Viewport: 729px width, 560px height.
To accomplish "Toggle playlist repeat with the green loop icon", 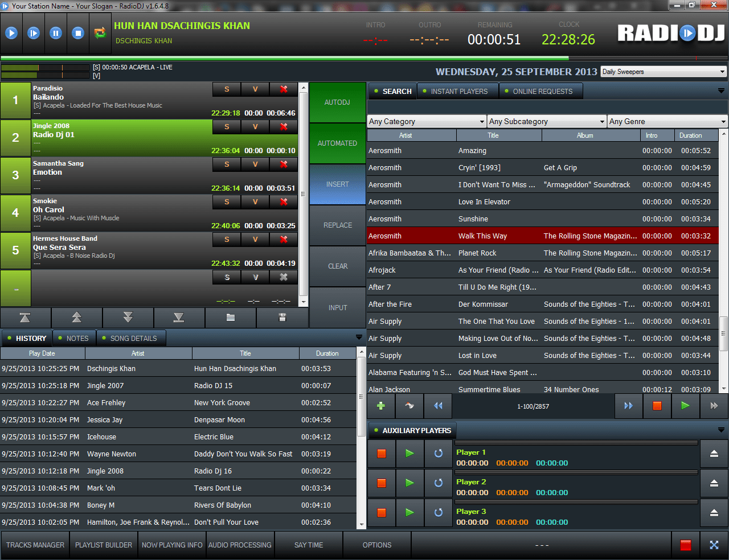I will click(x=100, y=33).
